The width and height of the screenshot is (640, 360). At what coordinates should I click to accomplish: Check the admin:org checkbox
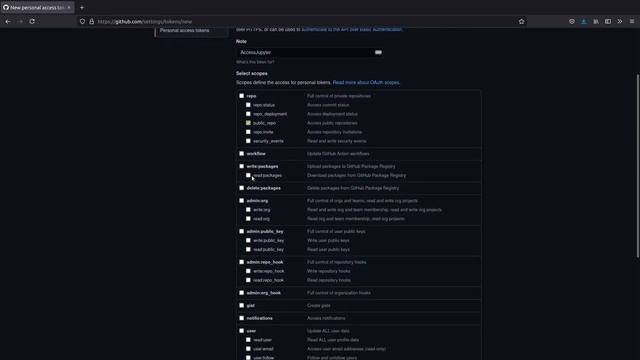242,200
